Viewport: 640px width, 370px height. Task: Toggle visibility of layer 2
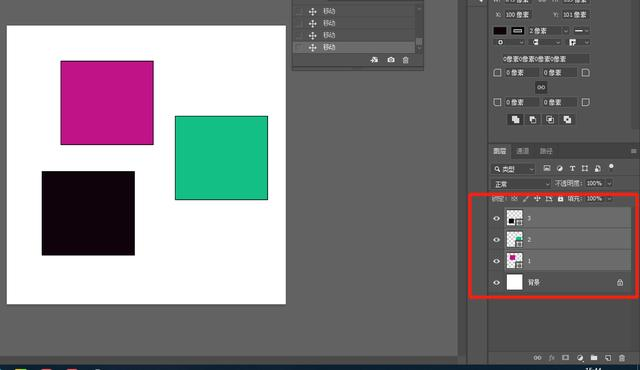click(496, 239)
